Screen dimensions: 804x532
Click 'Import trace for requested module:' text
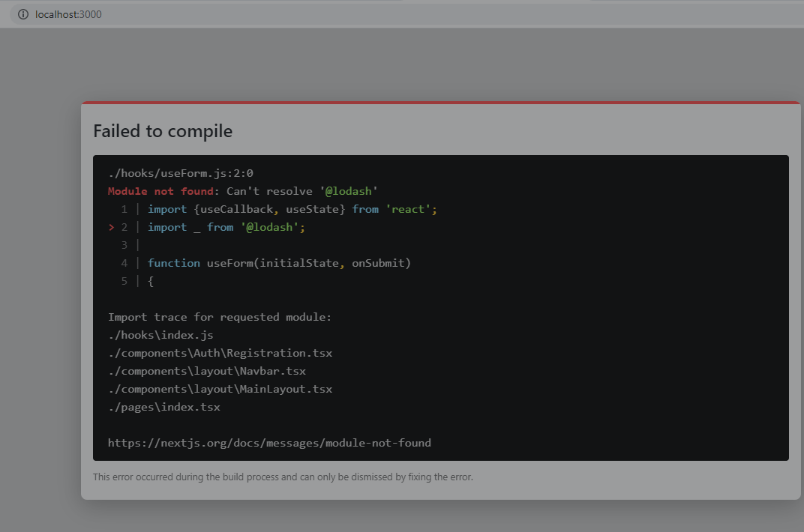click(x=220, y=317)
